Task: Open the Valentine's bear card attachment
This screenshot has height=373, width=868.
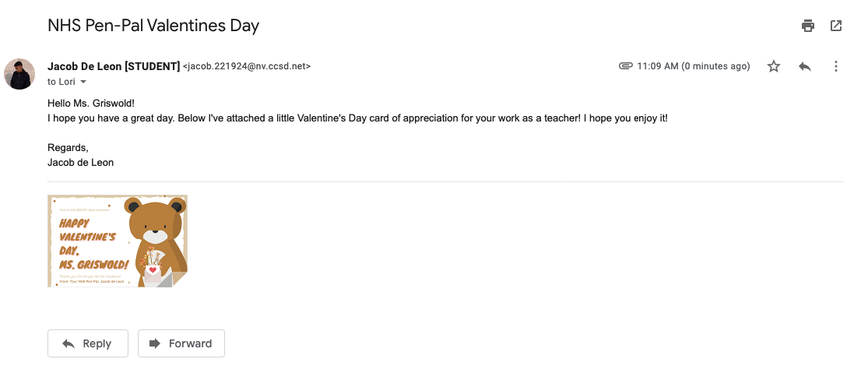Action: click(118, 241)
